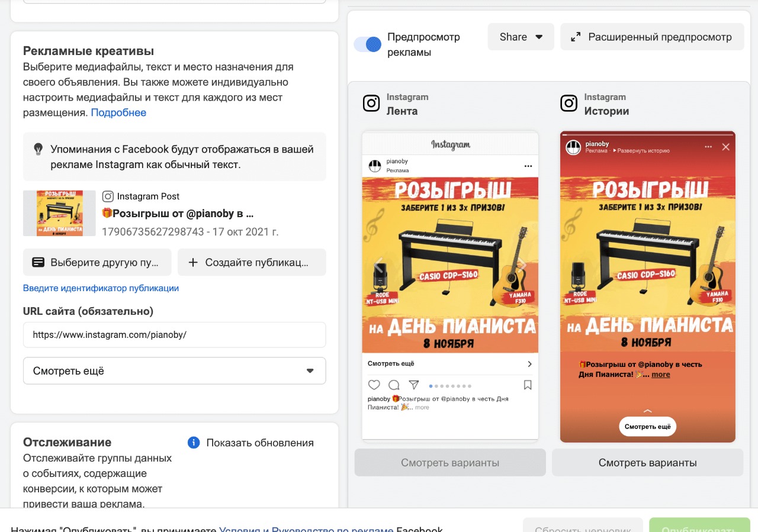Viewport: 758px width, 532px height.
Task: Click the white Смотреть ещё pill in the story
Action: tap(648, 427)
